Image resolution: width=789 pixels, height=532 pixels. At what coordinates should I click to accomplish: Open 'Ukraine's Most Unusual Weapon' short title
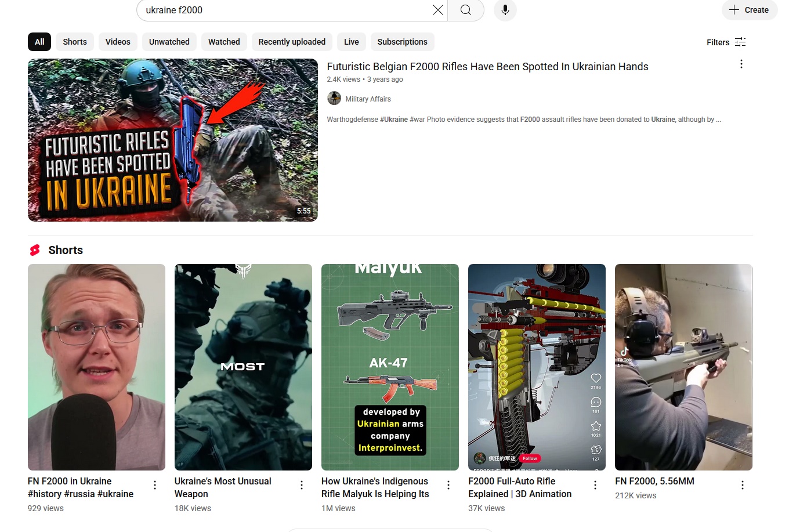coord(223,487)
